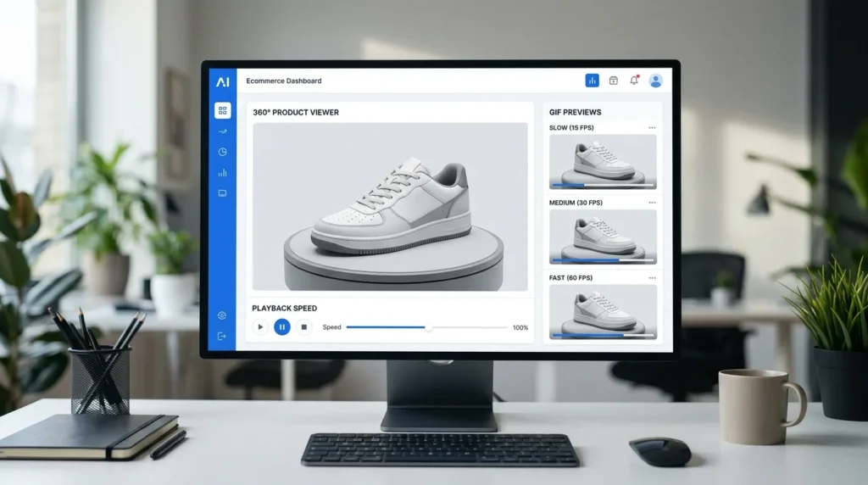Click the SLOW (15 FPS) label
Viewport: 868px width, 485px height.
pos(571,128)
